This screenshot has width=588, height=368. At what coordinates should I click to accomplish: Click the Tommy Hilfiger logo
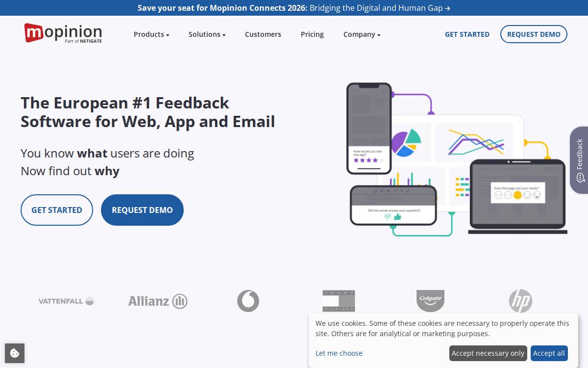(x=339, y=301)
